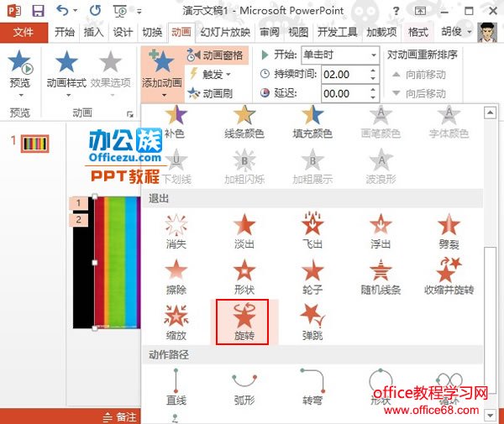
Task: Open the 加载项 add-ins tab
Action: 381,32
